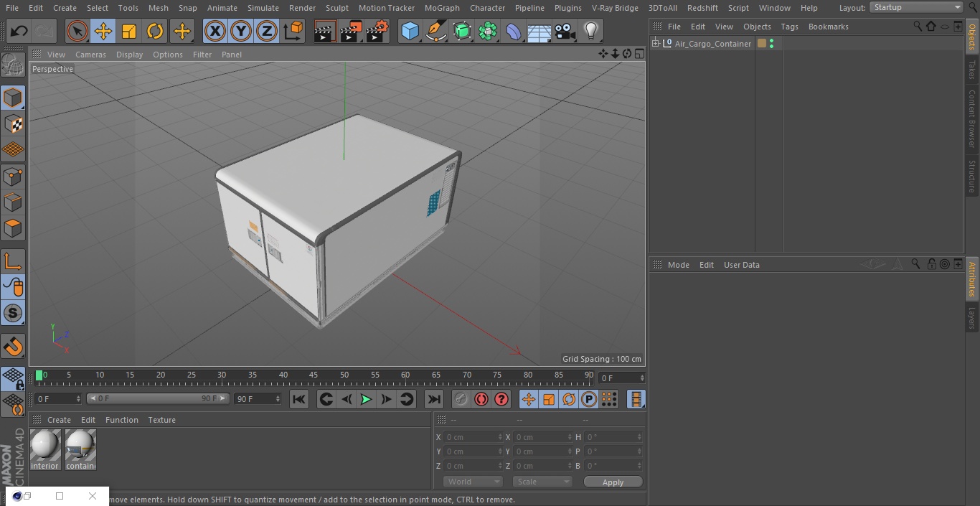Select the Live Selection tool

click(77, 31)
